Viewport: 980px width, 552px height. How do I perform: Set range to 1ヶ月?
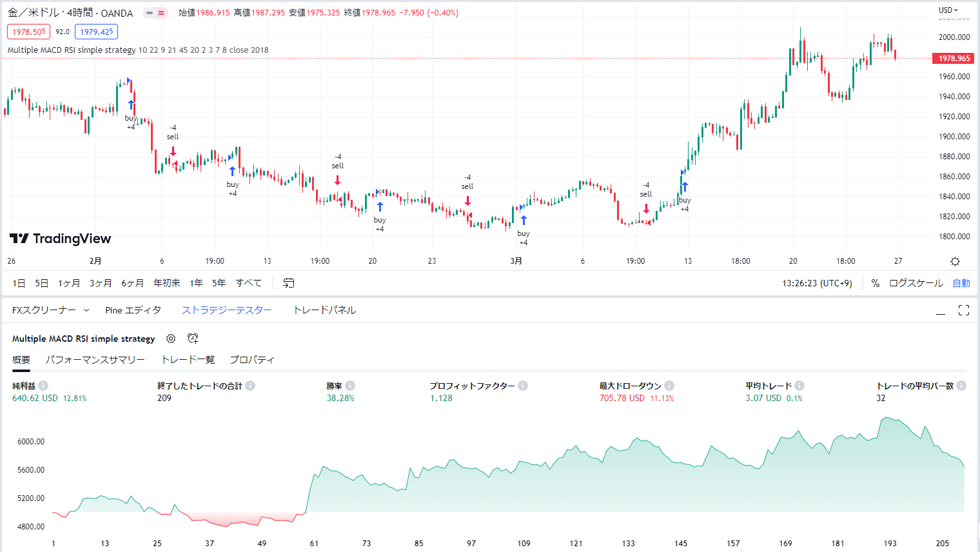(69, 283)
